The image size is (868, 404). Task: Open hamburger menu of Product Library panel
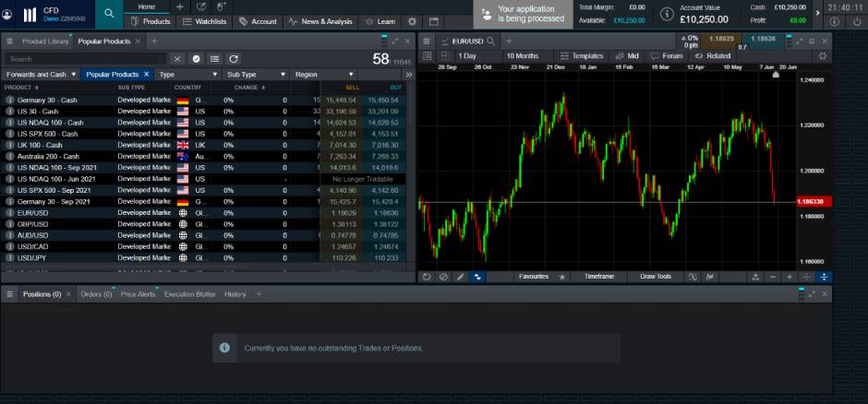click(9, 42)
